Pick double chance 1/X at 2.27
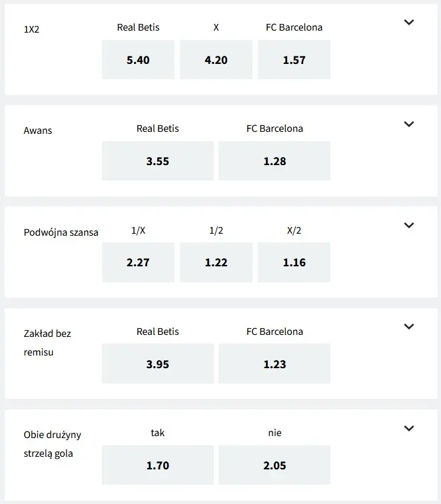The height and width of the screenshot is (504, 441). click(x=138, y=262)
